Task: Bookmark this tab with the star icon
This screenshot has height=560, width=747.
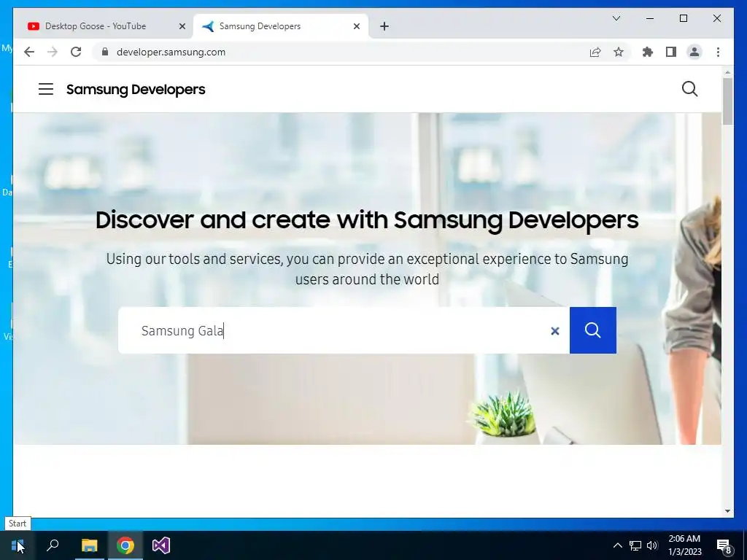Action: (x=619, y=52)
